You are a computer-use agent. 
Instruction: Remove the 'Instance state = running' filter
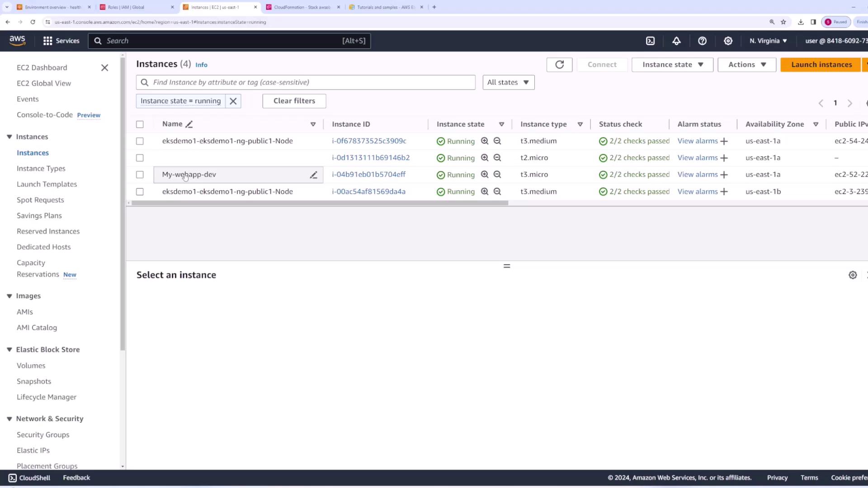click(233, 101)
